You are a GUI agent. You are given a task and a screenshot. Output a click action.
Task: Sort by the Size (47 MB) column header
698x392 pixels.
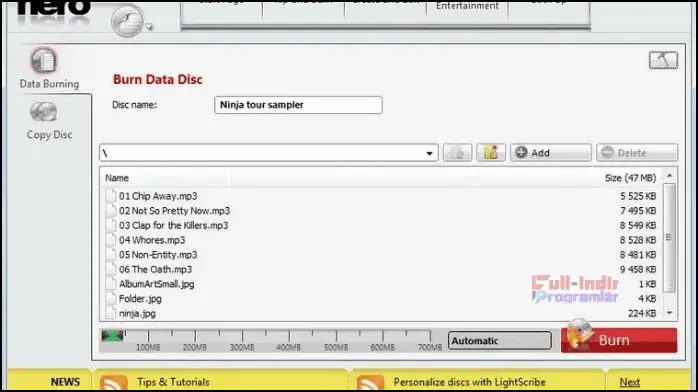click(x=630, y=178)
